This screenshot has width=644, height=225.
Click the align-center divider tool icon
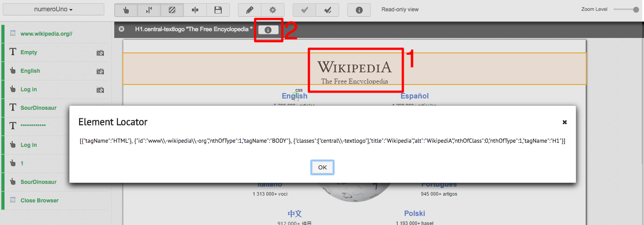click(195, 9)
